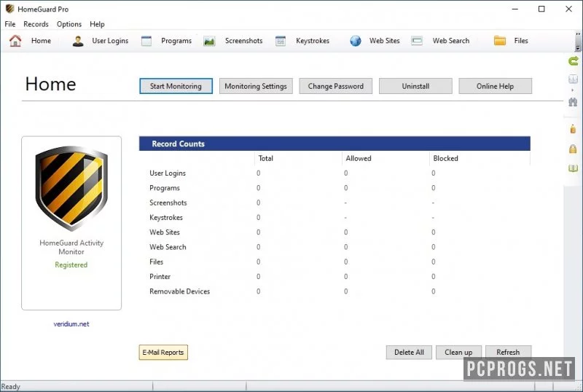Go to the Programs label in toolbar

coord(176,41)
